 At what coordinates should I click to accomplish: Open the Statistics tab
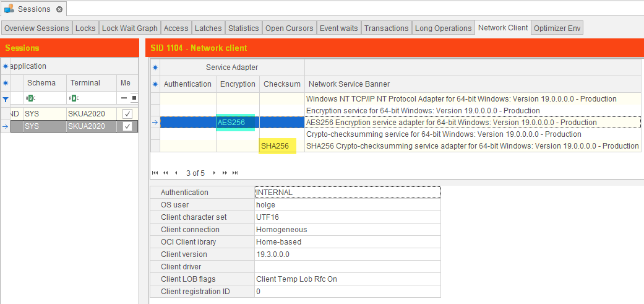pyautogui.click(x=244, y=28)
